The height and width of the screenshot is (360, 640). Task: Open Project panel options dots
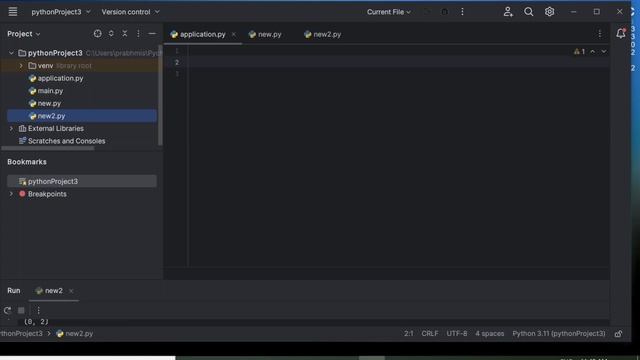(138, 33)
